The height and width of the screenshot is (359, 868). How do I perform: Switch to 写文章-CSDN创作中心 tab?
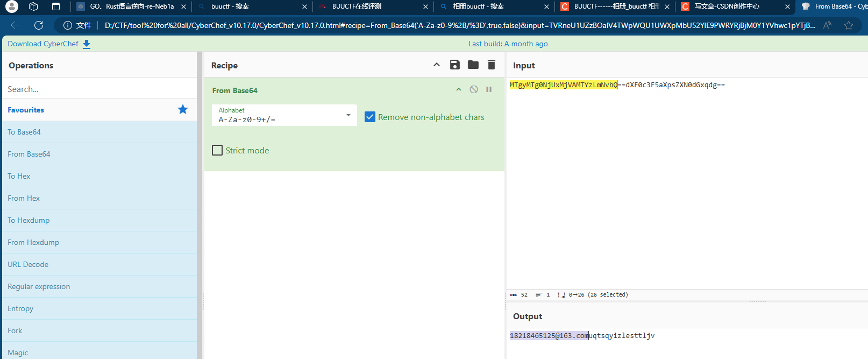click(735, 6)
